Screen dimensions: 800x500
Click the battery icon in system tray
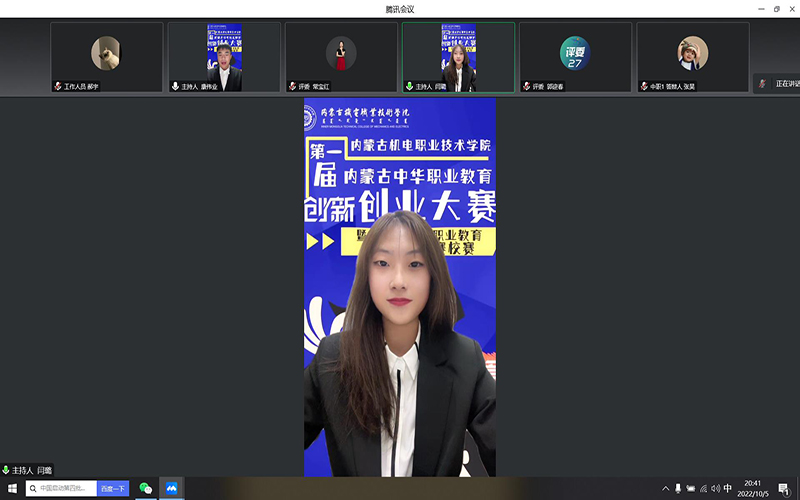(x=690, y=488)
